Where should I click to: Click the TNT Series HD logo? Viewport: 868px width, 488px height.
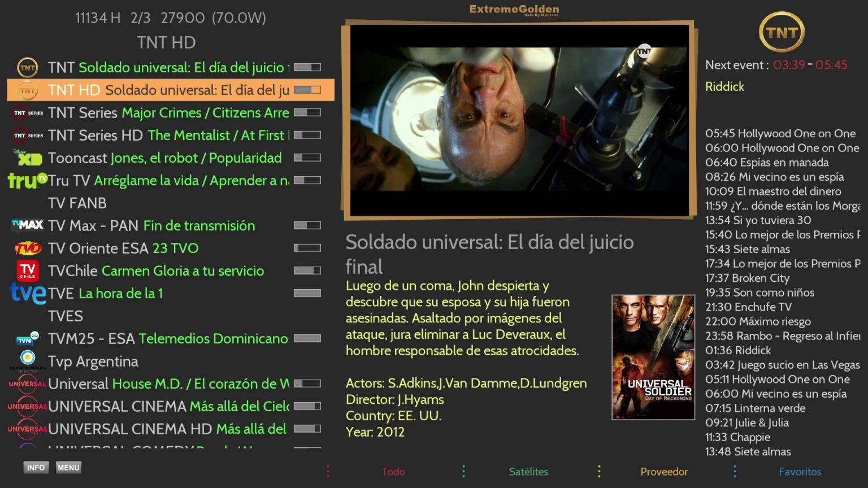pos(28,136)
